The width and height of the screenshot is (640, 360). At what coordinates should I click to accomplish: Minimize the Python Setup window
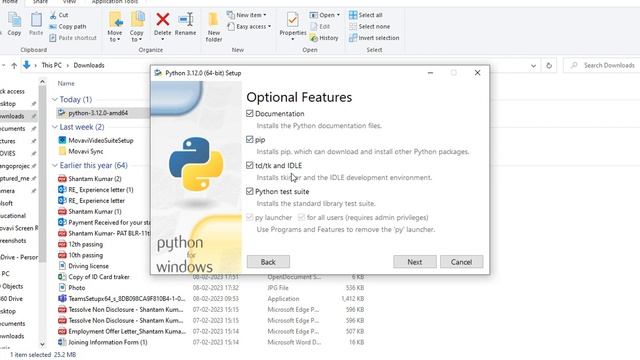point(430,73)
